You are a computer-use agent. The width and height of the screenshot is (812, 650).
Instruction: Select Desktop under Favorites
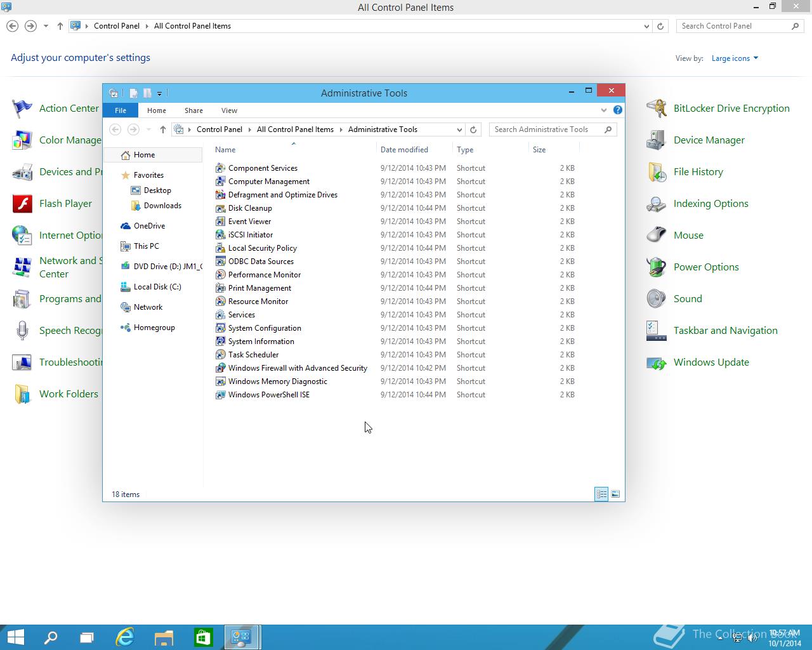pos(157,190)
